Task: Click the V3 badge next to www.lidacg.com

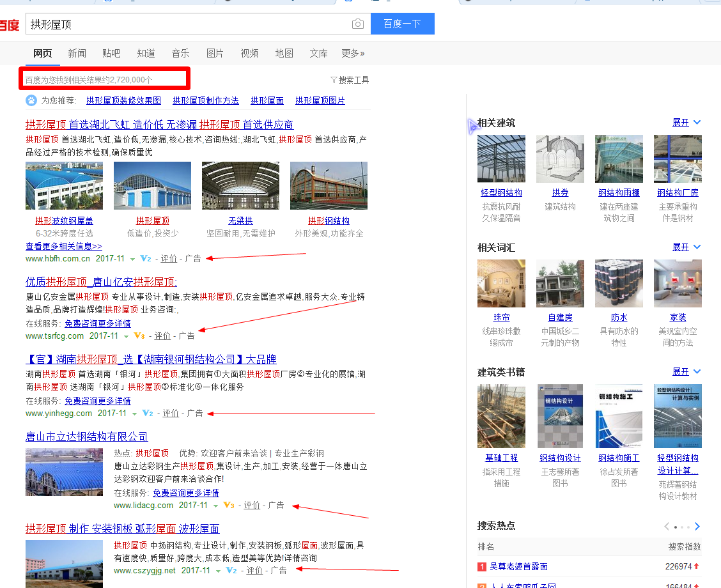Action: [228, 506]
